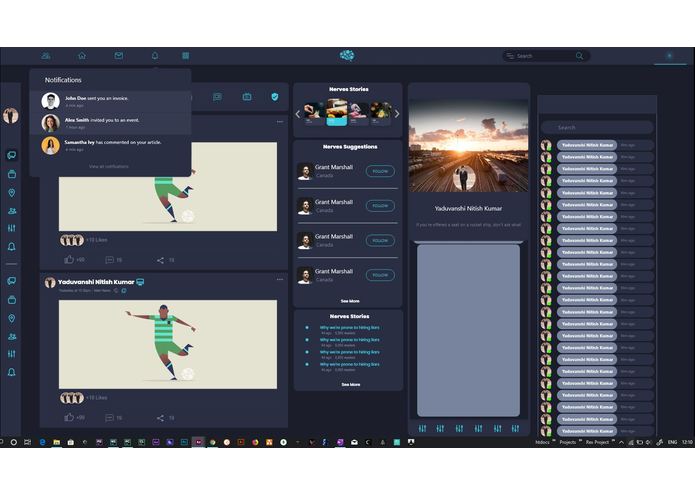Image resolution: width=695 pixels, height=494 pixels.
Task: Share the top post
Action: click(160, 261)
